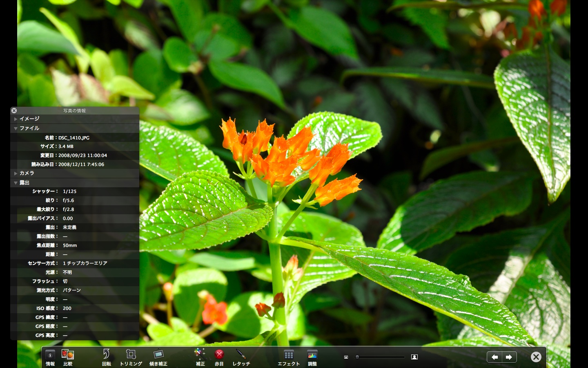Viewport: 588px width, 368px height.
Task: Click the max aperture value f/2.8
Action: 69,209
